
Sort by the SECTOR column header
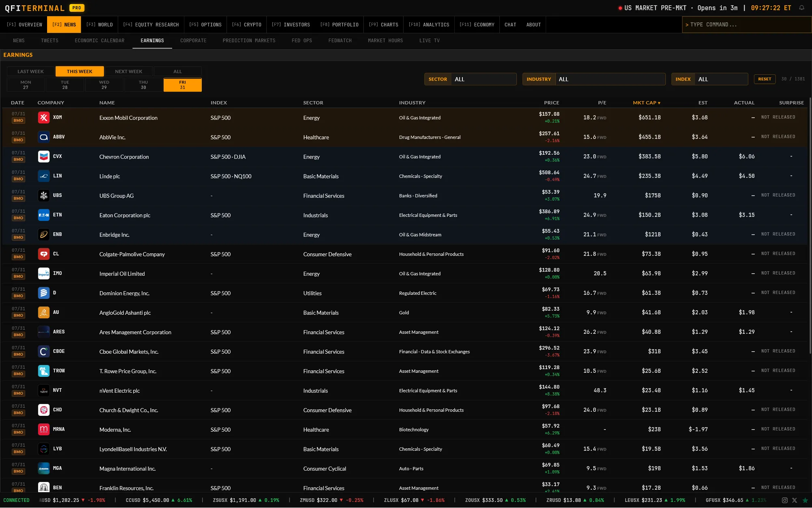click(x=313, y=103)
